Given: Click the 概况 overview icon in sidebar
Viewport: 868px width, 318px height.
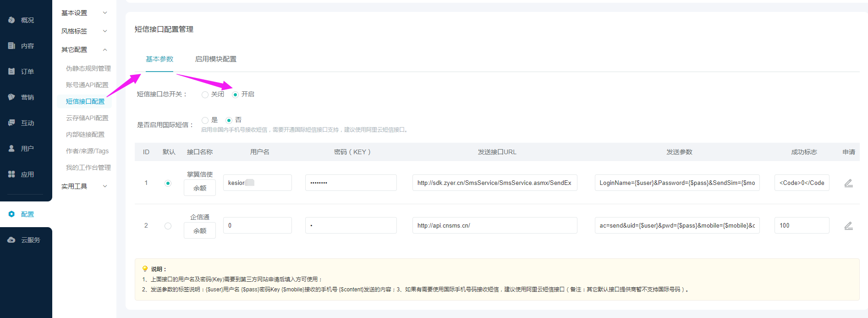Looking at the screenshot, I should 11,20.
